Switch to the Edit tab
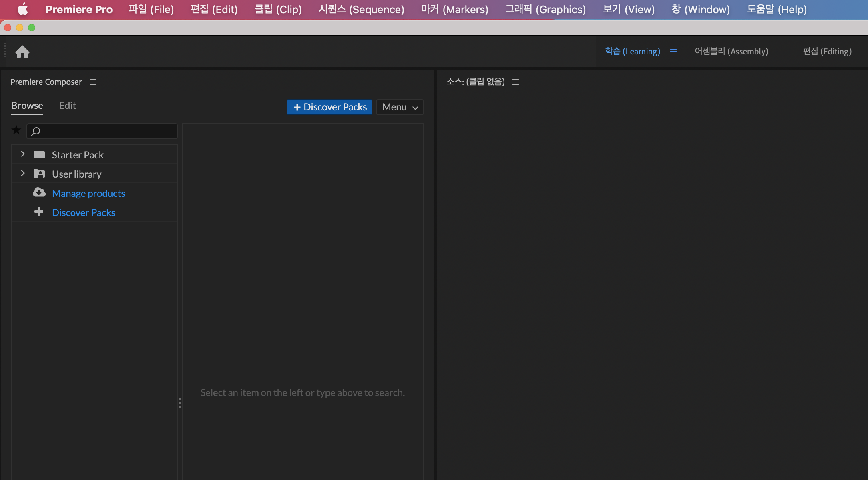The height and width of the screenshot is (480, 868). 67,106
